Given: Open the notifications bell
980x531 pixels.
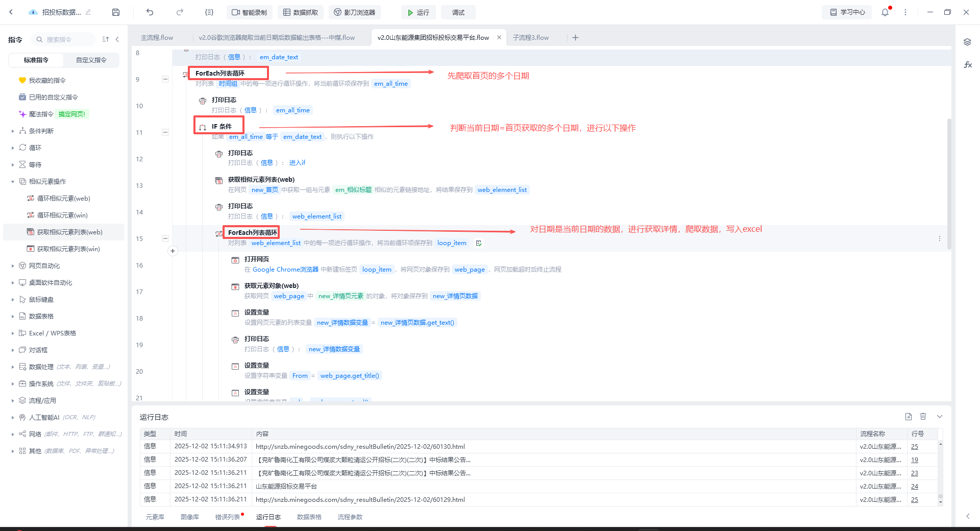Looking at the screenshot, I should 885,12.
